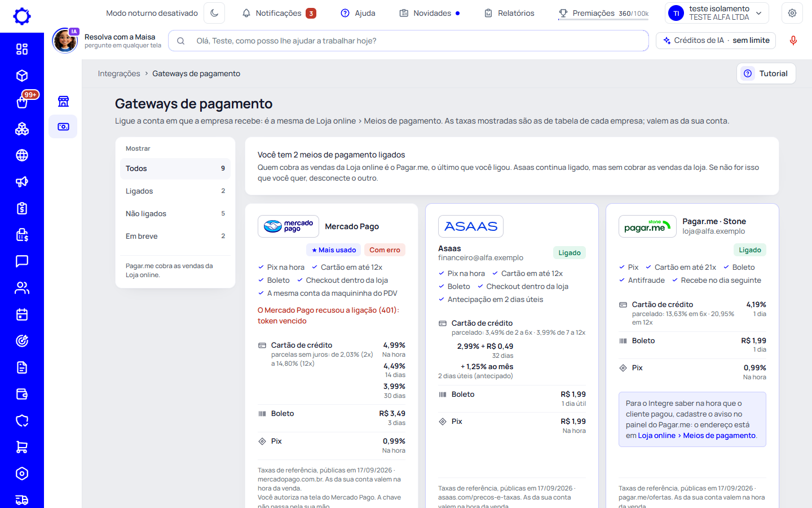This screenshot has height=508, width=812.
Task: Open the chat bubble icon
Action: (x=22, y=261)
